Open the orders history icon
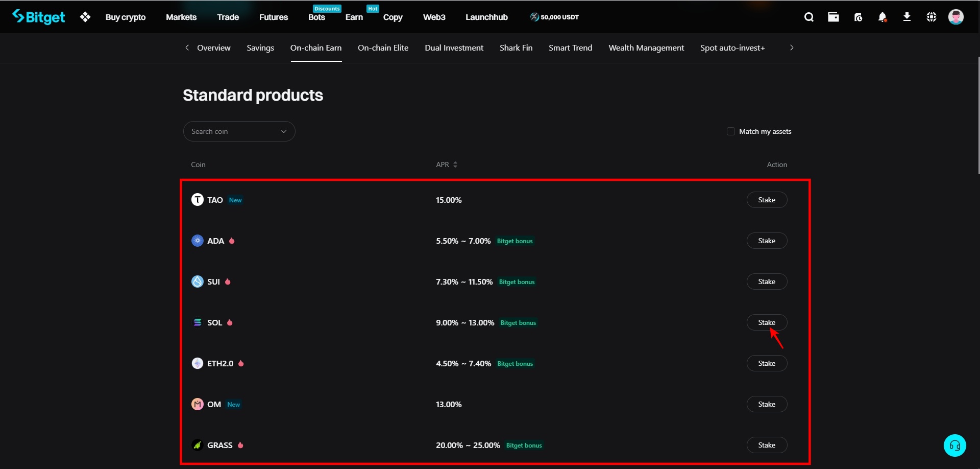Image resolution: width=980 pixels, height=469 pixels. tap(858, 17)
